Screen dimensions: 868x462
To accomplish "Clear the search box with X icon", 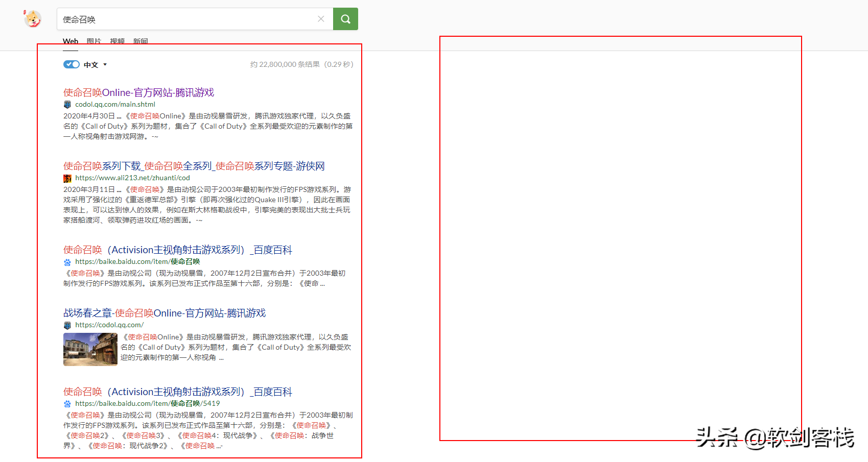I will coord(321,19).
